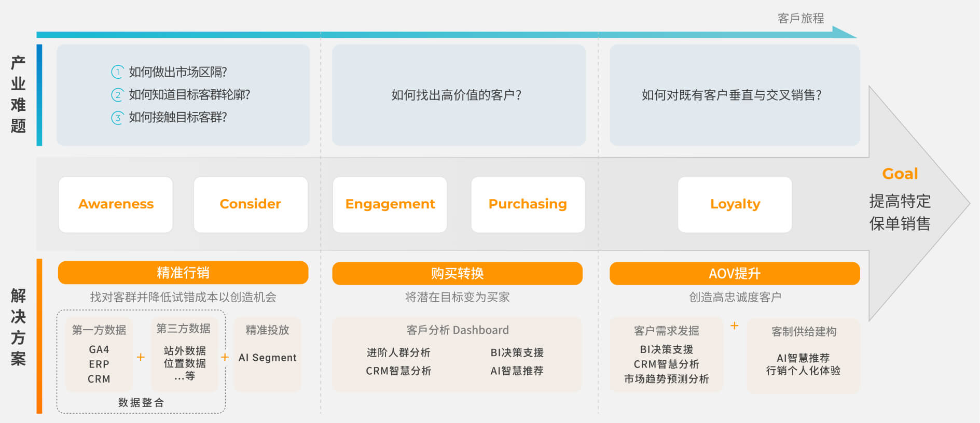Click the text 如何知道目标客群轮廓?
This screenshot has height=423, width=980.
189,95
